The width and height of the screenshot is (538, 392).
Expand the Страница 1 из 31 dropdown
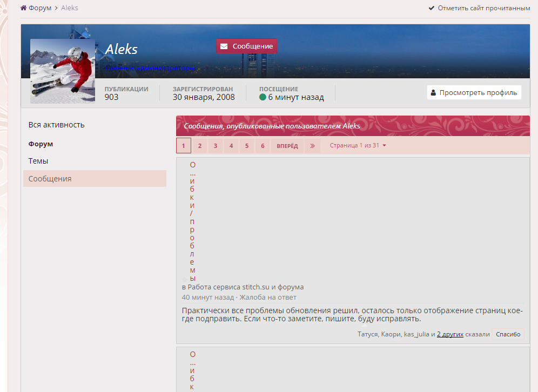coord(358,146)
